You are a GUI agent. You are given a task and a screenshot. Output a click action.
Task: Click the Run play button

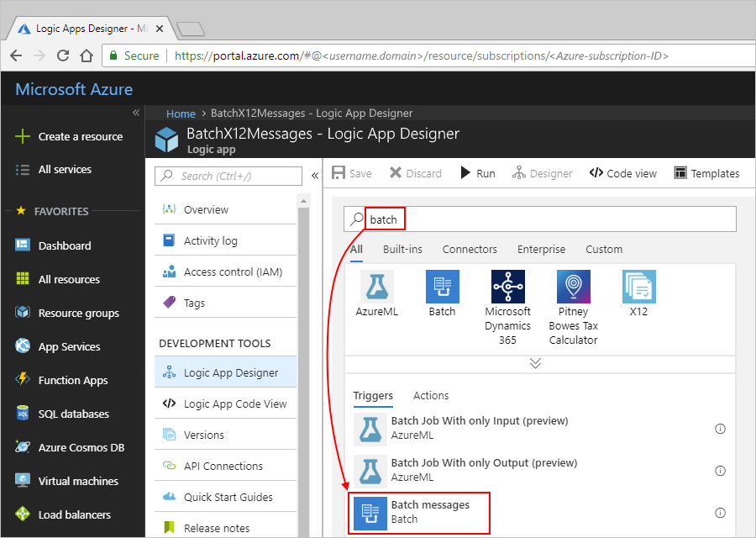coord(477,173)
